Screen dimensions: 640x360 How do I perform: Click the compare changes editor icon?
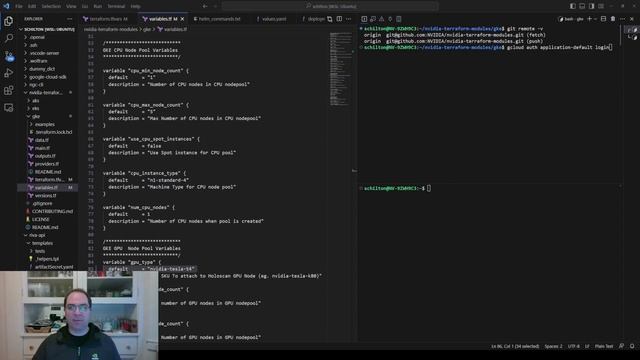click(330, 19)
